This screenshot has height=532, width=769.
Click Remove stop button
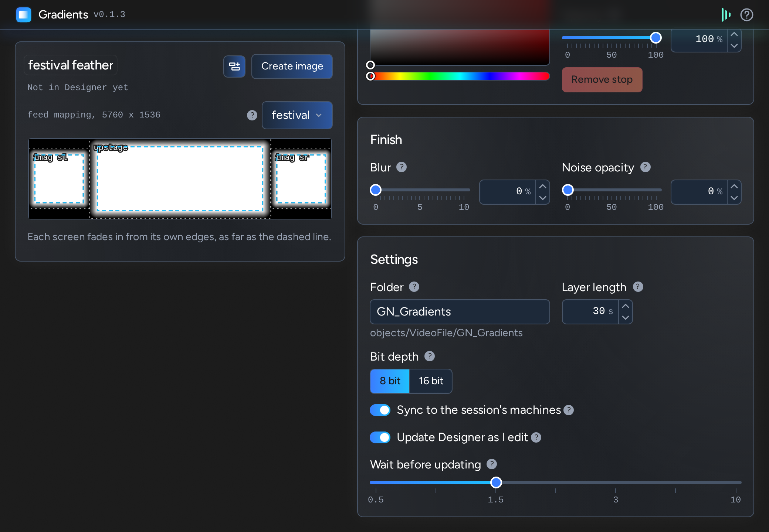coord(602,79)
